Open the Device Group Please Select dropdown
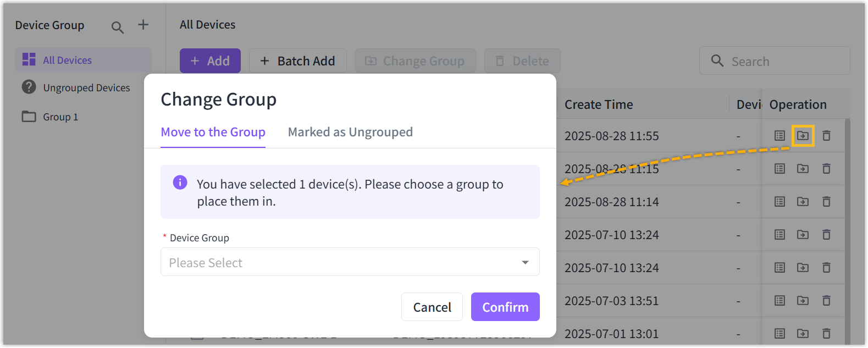Screen dimensions: 868x348 pos(341,262)
